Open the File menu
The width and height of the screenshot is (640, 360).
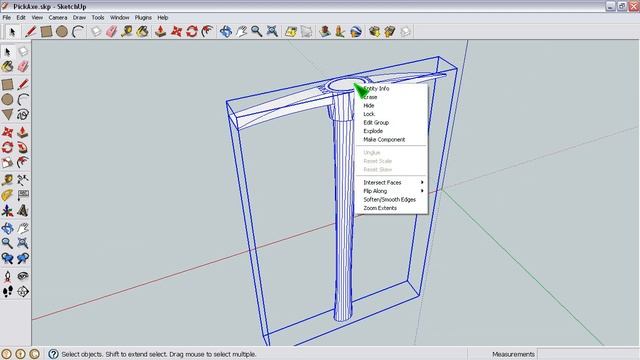point(7,18)
